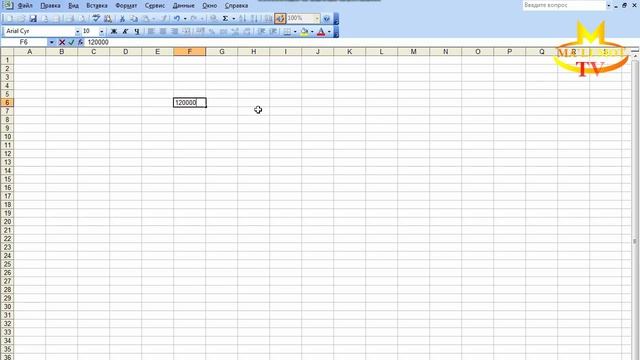
Task: Click the Research icon next to spelling
Action: click(x=108, y=18)
